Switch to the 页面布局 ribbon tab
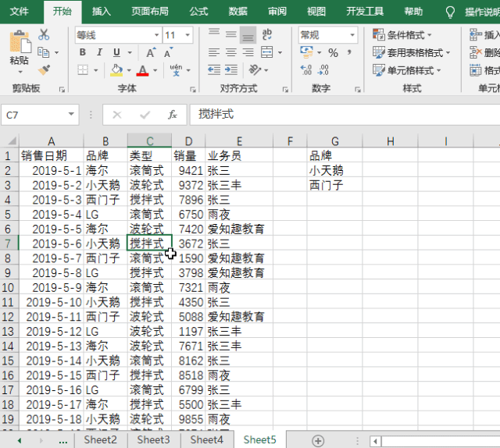 pos(150,12)
